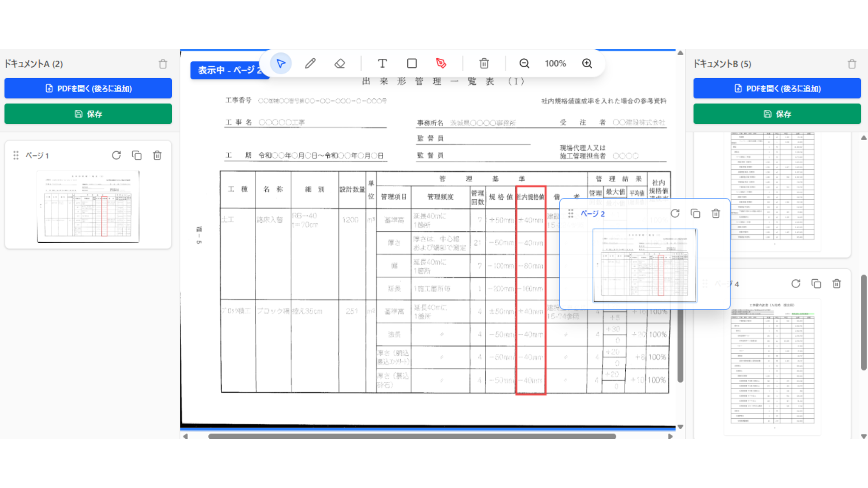Save Document A with green 保存 button

pyautogui.click(x=88, y=114)
